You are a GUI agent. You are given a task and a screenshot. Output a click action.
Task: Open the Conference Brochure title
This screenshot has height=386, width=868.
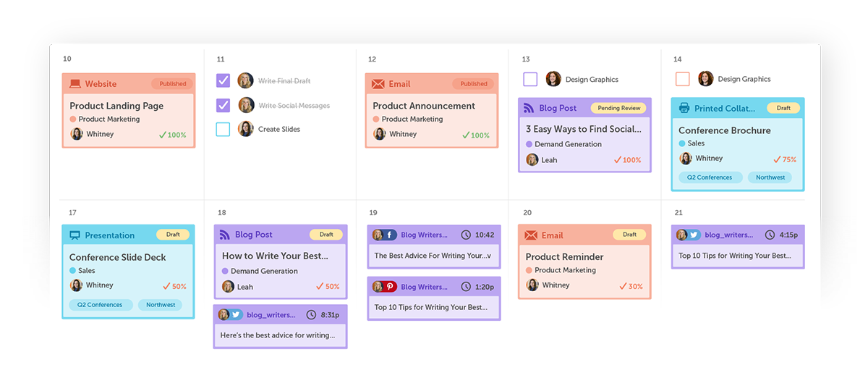(724, 130)
